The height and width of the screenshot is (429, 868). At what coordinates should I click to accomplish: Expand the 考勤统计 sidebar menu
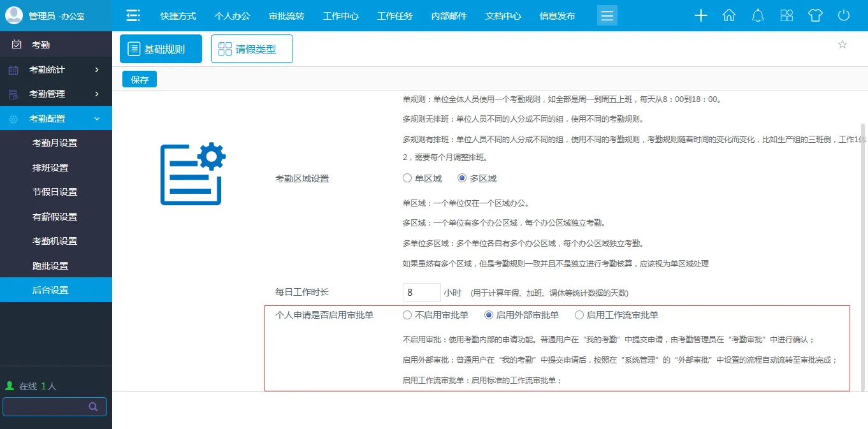point(56,69)
